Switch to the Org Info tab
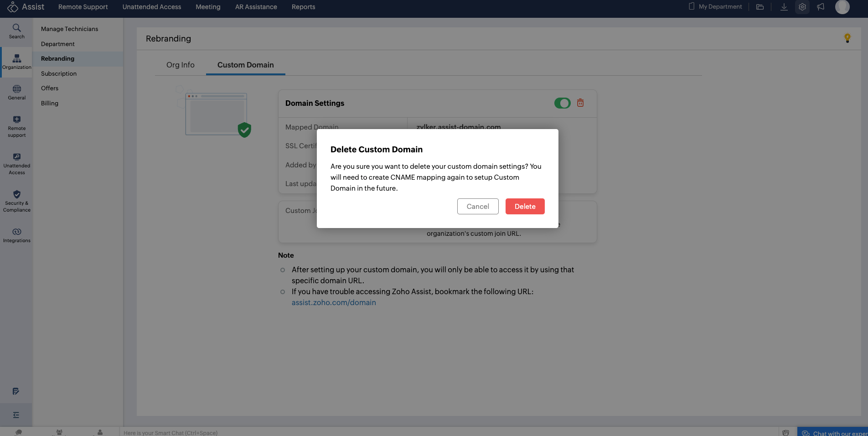 [x=180, y=65]
